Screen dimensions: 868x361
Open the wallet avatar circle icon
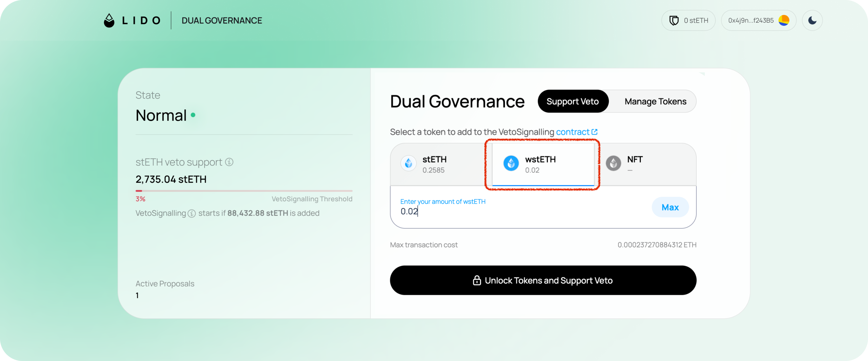[x=784, y=21]
